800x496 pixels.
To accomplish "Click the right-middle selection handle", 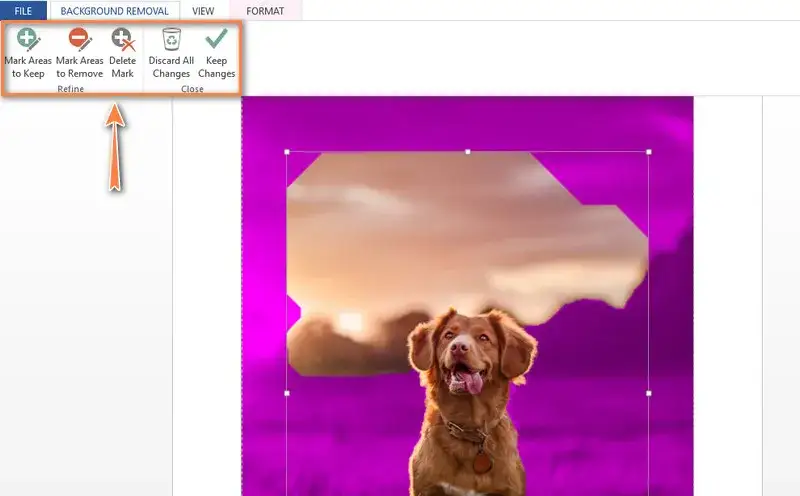I will click(649, 393).
